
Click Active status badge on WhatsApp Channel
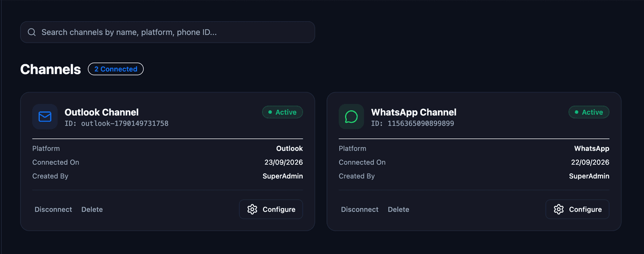(x=589, y=112)
